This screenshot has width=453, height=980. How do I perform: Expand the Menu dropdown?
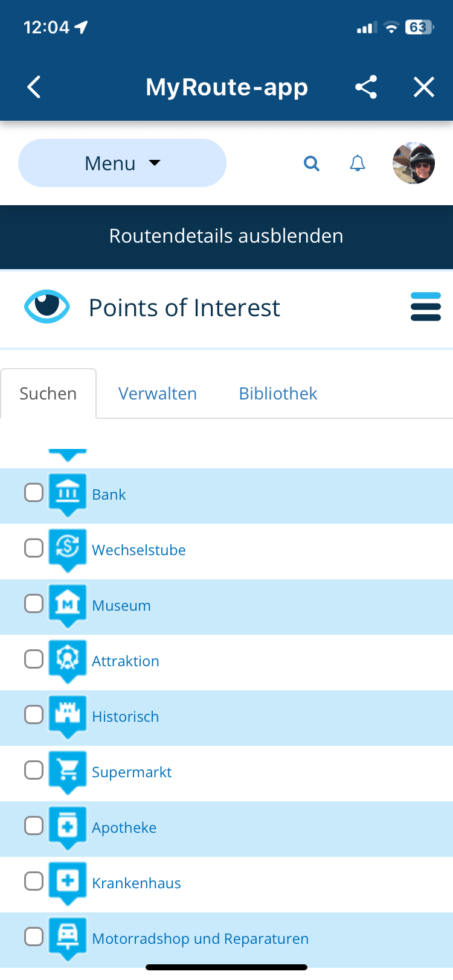point(122,163)
